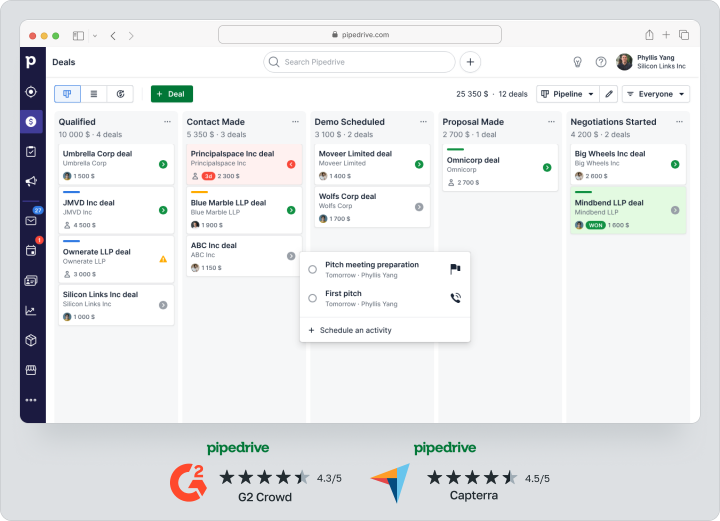
Task: Click the browser sidebar toggle icon
Action: (x=79, y=36)
